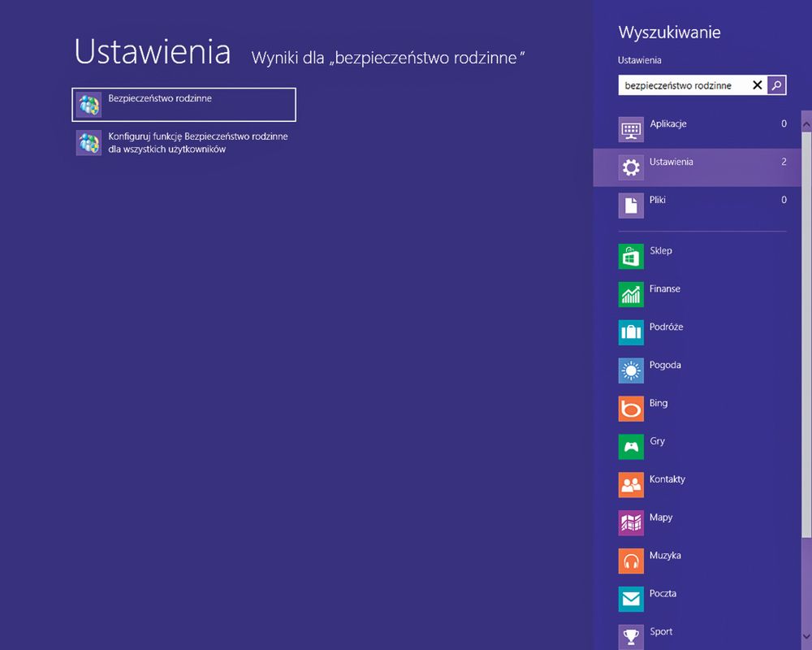Select Konfiguruj funkcję Bezpieczeństwo rodzinne dla wszystkich użytkowników
The image size is (812, 650).
[198, 142]
